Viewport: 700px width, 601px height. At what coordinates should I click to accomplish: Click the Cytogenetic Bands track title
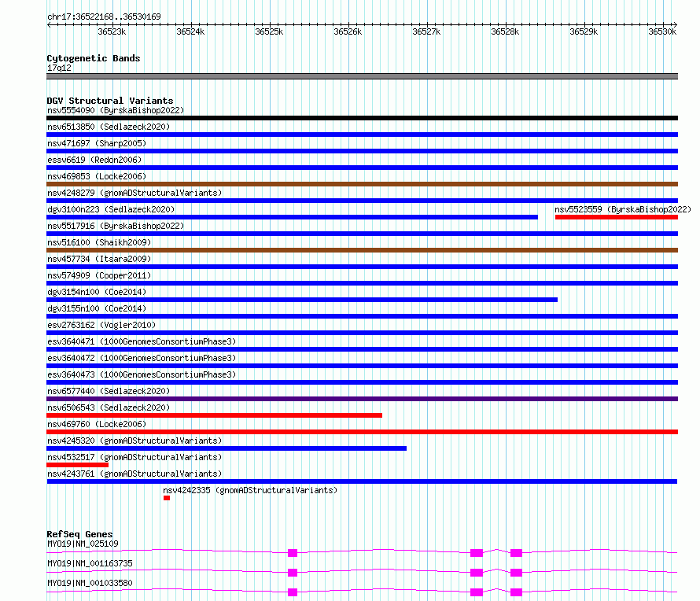coord(94,58)
